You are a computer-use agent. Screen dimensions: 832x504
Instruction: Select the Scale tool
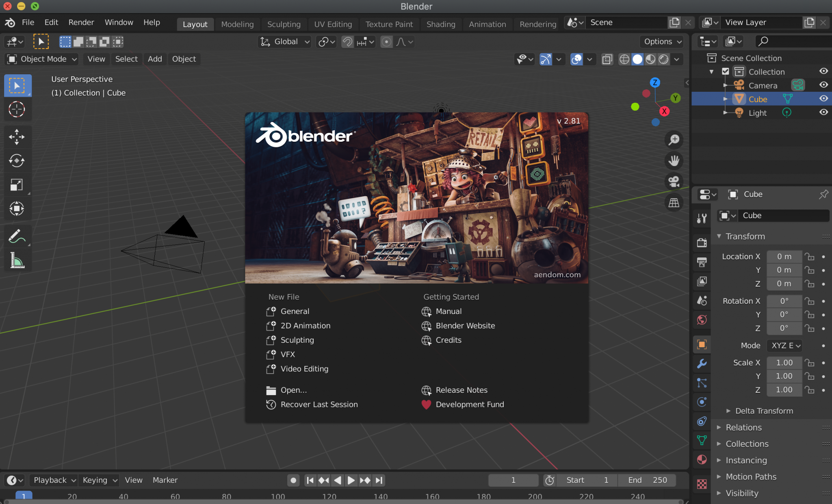point(17,185)
